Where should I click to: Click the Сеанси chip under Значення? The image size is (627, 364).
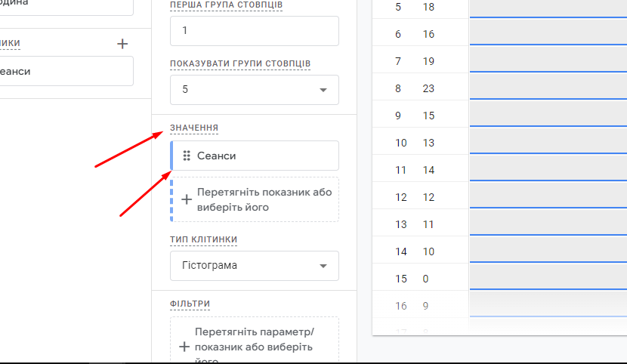255,156
